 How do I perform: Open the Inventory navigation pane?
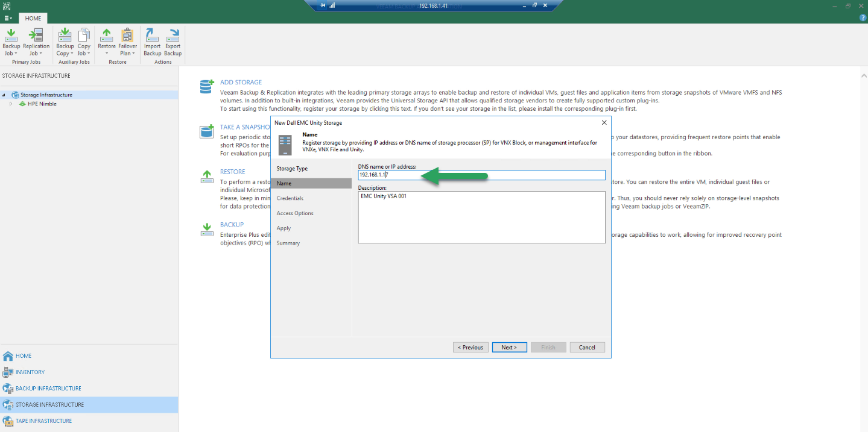coord(89,372)
